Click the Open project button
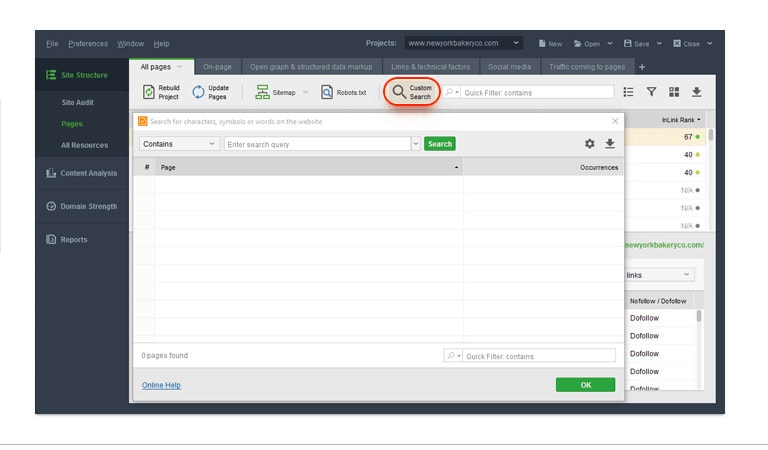The height and width of the screenshot is (450, 768). 587,44
